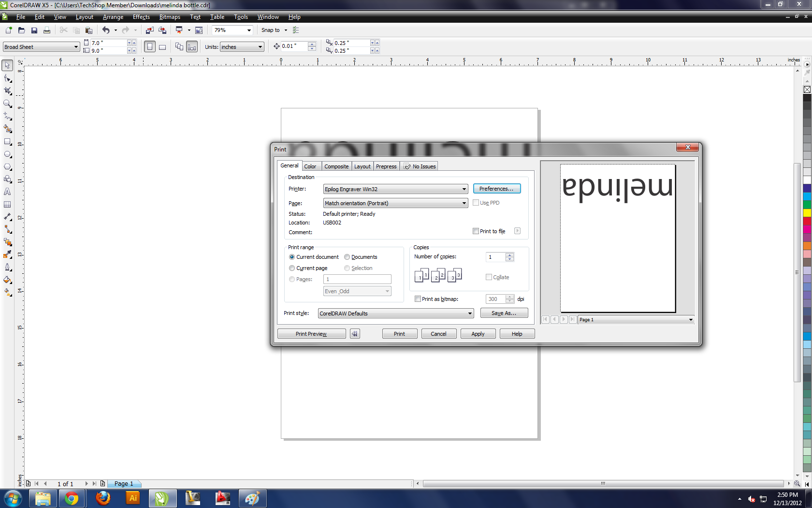
Task: Click the No color X swatch
Action: coord(807,90)
